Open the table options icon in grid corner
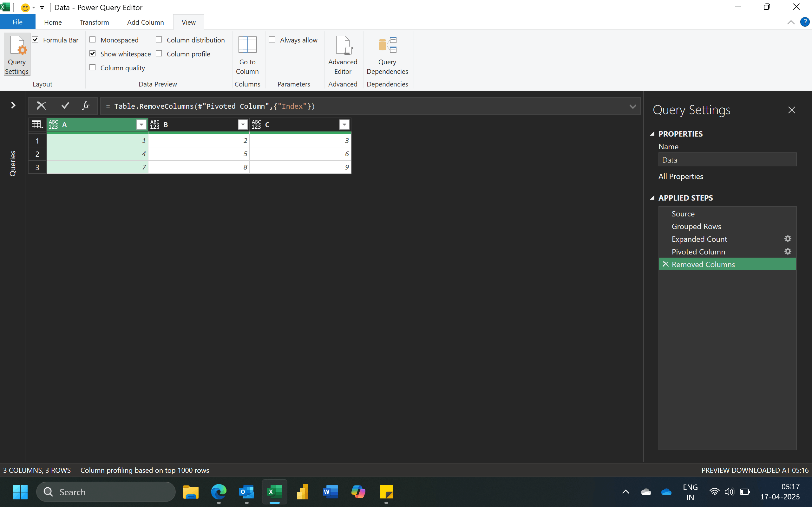 (37, 125)
